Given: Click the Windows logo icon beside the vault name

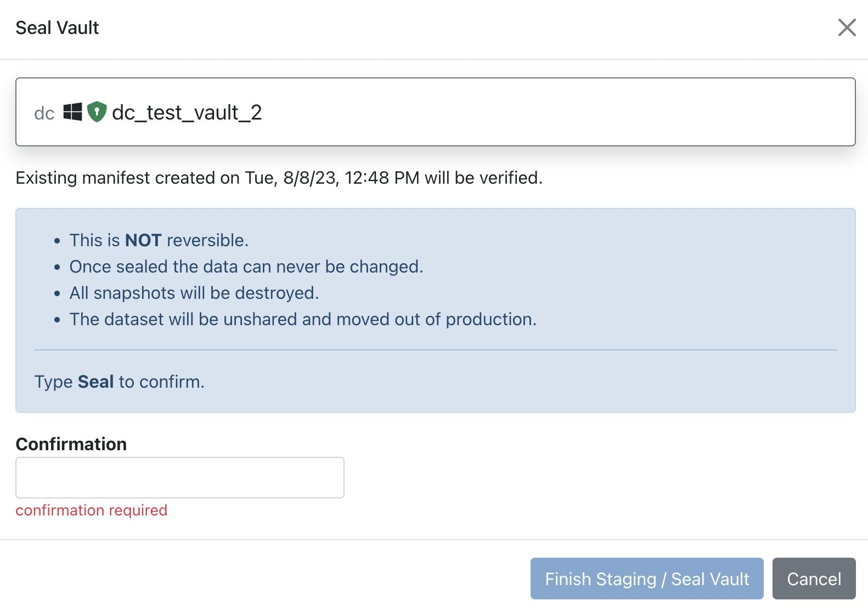Looking at the screenshot, I should [x=72, y=112].
